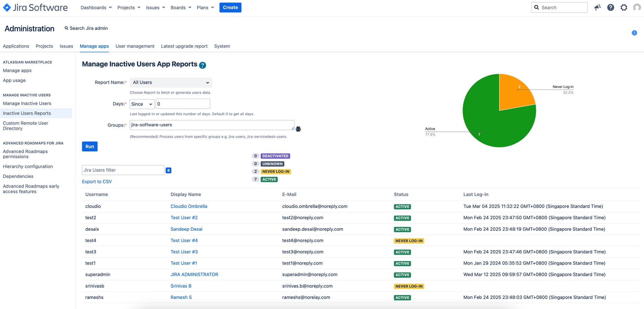This screenshot has height=309, width=644.
Task: Click the NEVER LOG-IN summary badge with count 2
Action: (x=276, y=172)
